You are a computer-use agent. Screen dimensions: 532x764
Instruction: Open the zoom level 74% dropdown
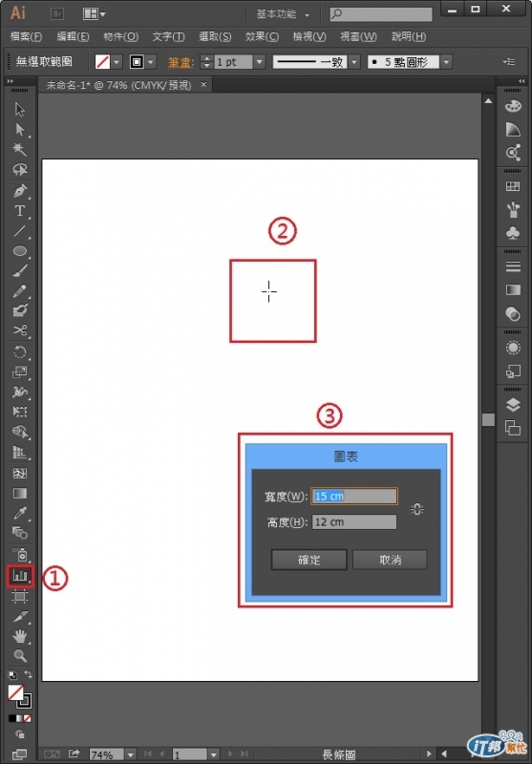point(130,754)
